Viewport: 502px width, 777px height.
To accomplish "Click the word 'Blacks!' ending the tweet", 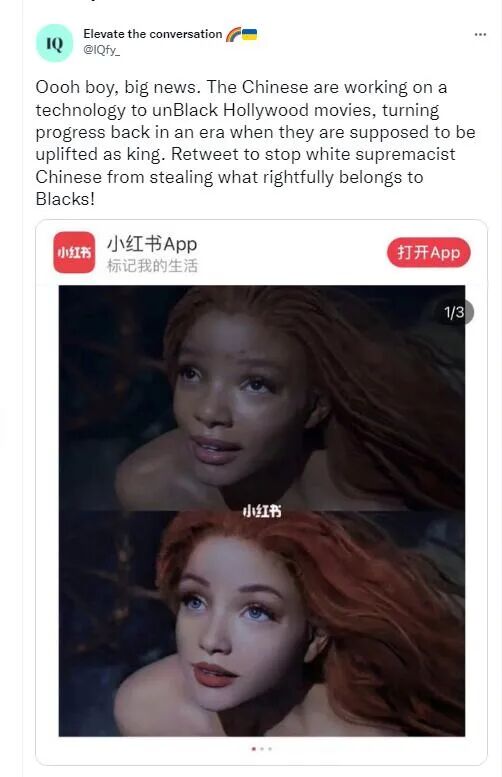I will [65, 199].
